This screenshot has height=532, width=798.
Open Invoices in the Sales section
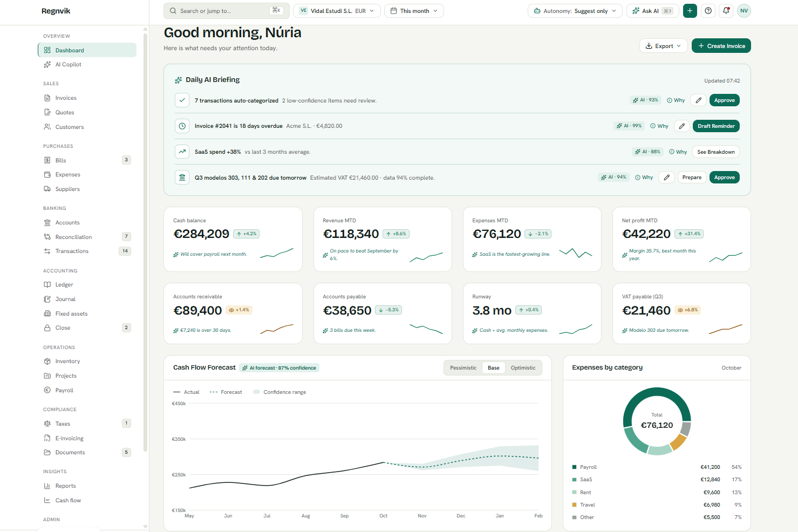pyautogui.click(x=87, y=98)
